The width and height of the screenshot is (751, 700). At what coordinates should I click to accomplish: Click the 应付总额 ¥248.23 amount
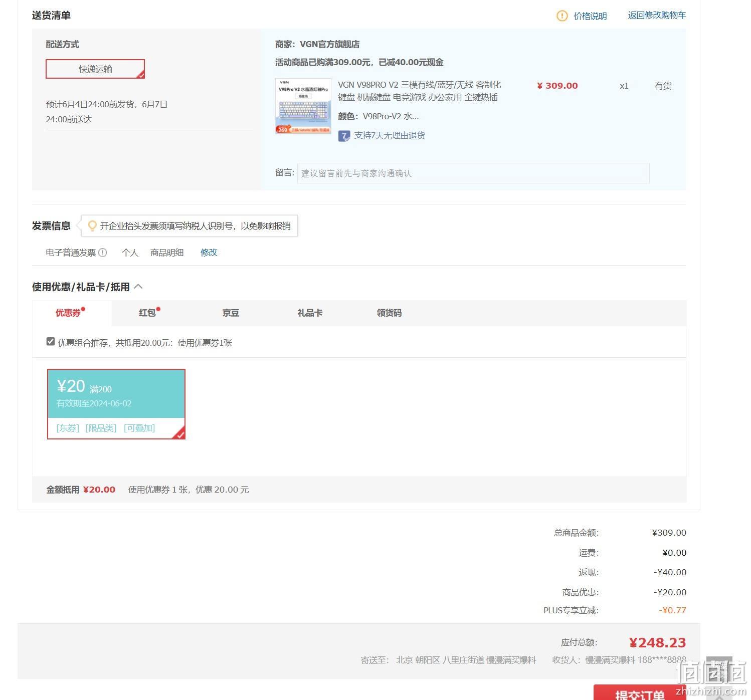pyautogui.click(x=657, y=642)
